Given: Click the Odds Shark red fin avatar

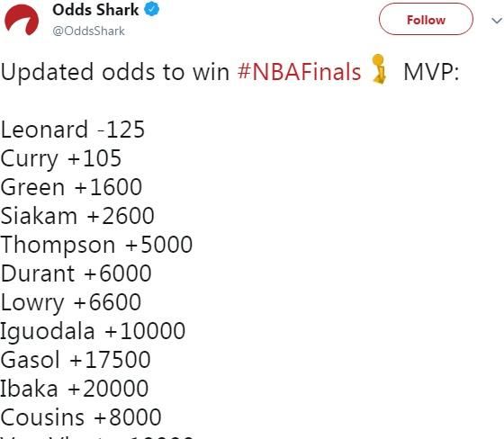Looking at the screenshot, I should (x=22, y=20).
